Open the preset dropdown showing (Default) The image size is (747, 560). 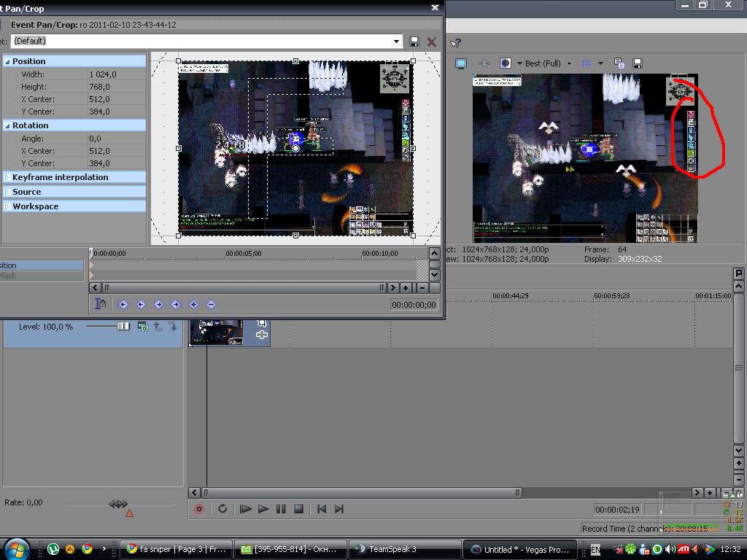396,42
